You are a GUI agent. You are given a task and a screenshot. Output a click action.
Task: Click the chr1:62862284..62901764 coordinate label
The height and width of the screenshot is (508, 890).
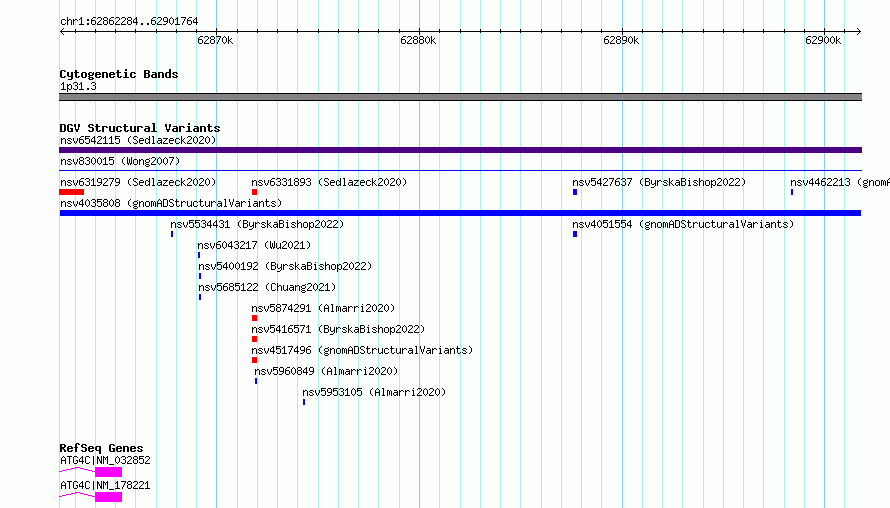129,22
